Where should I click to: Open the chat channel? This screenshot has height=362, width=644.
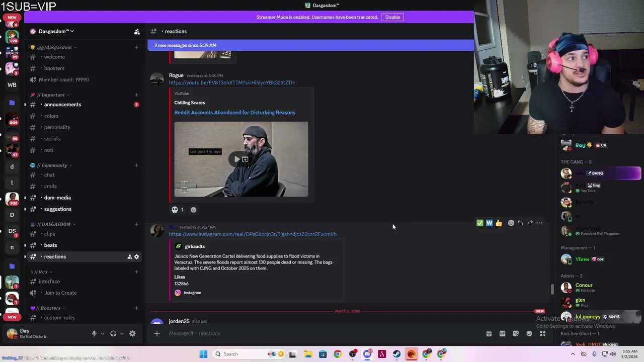[83, 175]
